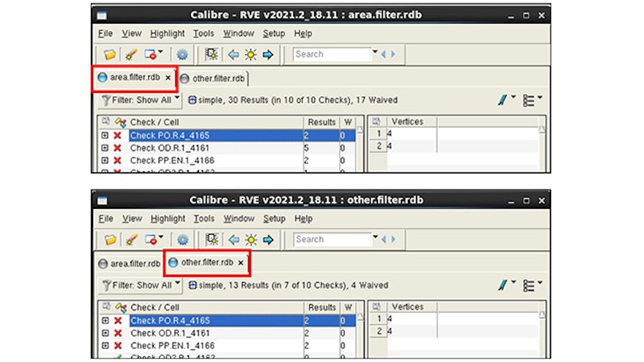Open Help menu in other.filter.rdb window
This screenshot has width=644, height=362.
click(303, 219)
